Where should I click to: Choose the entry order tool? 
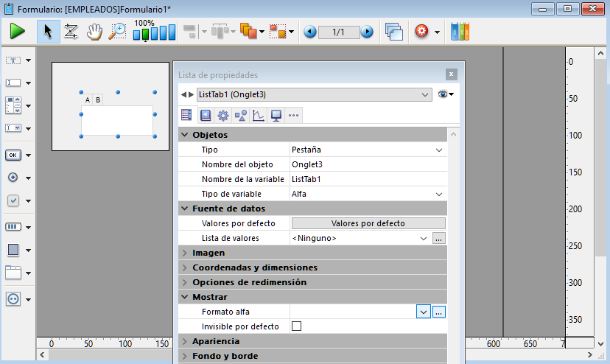[x=71, y=32]
